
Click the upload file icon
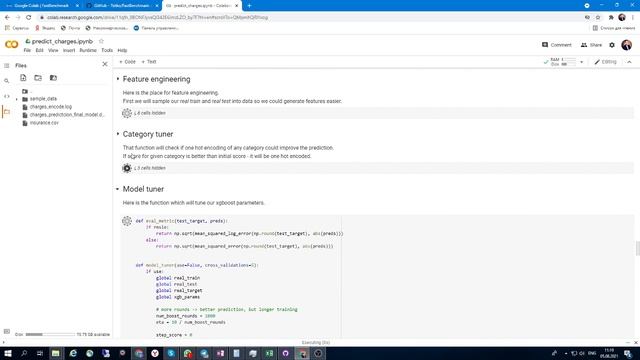click(x=23, y=78)
